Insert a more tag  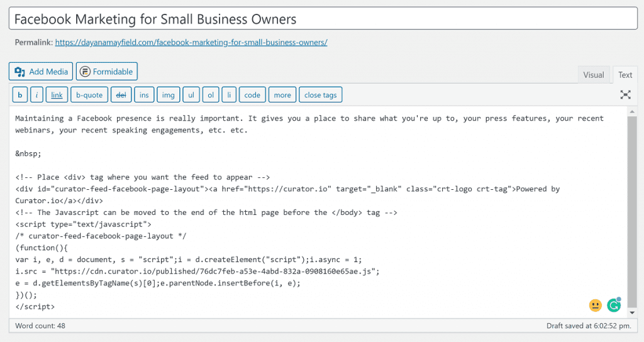[282, 95]
